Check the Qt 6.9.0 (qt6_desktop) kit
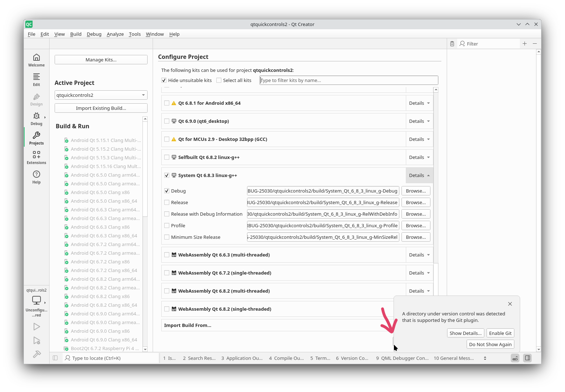Viewport: 565px width, 392px height. click(167, 121)
